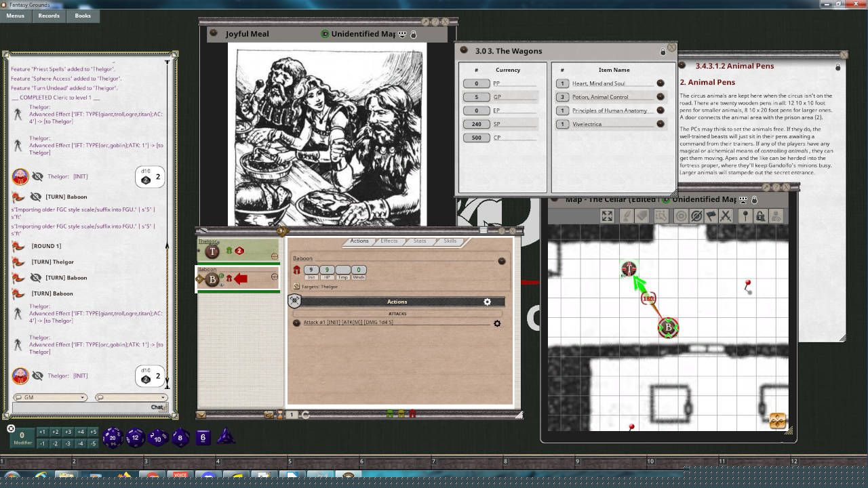Switch to the Stats tab
The image size is (868, 488).
pyautogui.click(x=420, y=241)
